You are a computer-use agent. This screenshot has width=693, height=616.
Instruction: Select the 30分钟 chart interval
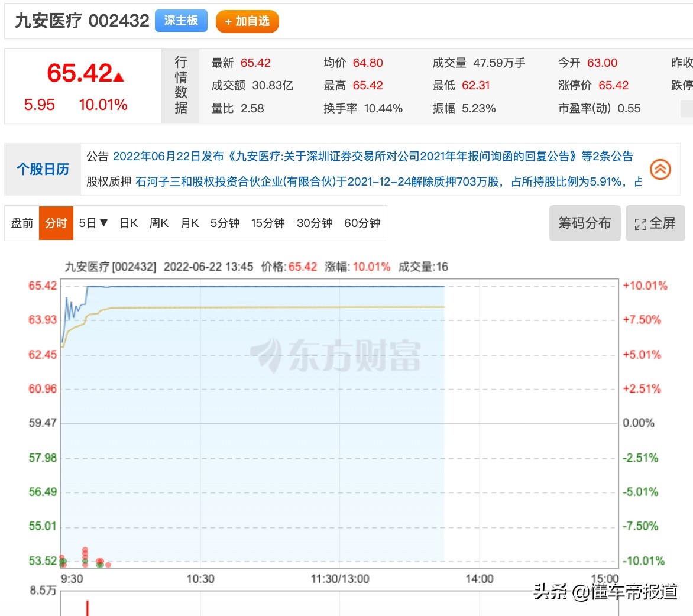314,223
